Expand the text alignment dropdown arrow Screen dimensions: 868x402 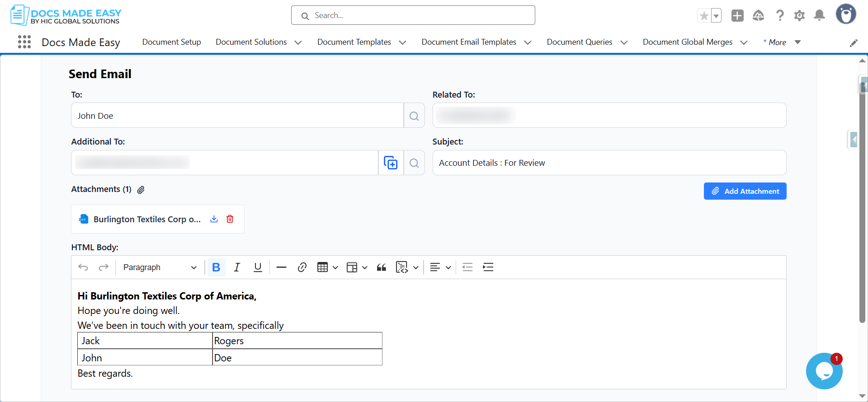[x=448, y=267]
